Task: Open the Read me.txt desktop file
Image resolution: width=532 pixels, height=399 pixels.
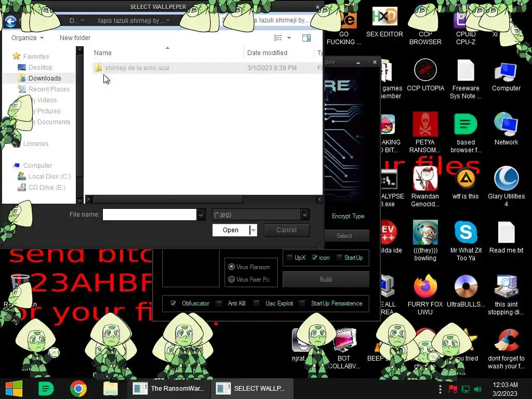Action: point(506,237)
